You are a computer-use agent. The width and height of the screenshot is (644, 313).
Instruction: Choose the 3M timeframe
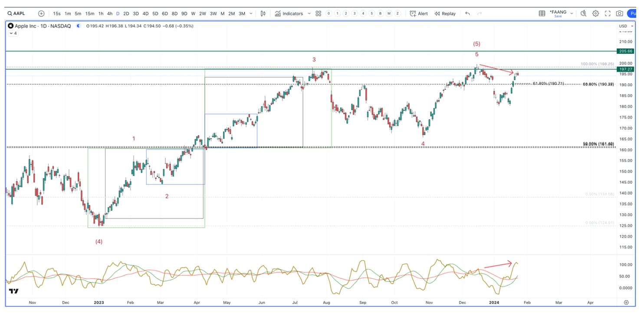[242, 13]
